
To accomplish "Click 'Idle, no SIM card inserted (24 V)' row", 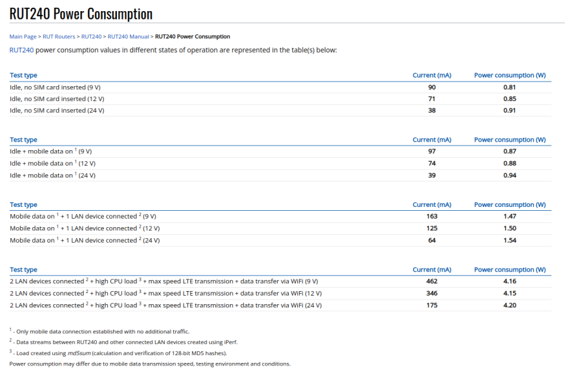I will pyautogui.click(x=280, y=110).
